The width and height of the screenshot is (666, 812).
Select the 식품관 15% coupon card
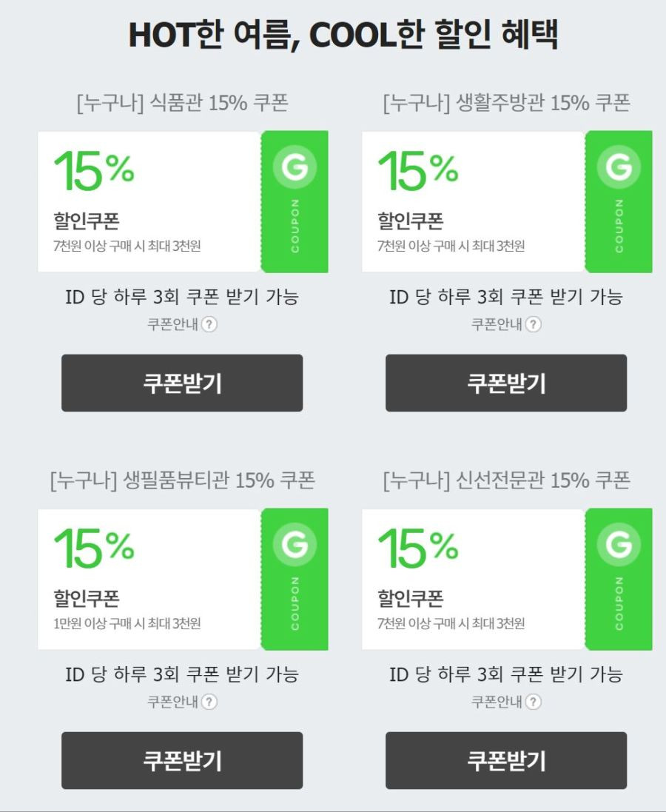pos(183,201)
